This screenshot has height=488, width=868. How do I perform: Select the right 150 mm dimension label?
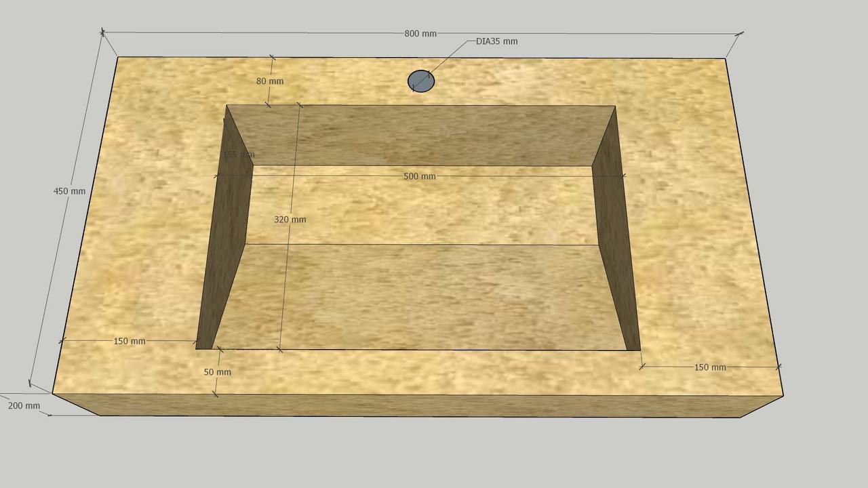pyautogui.click(x=710, y=367)
